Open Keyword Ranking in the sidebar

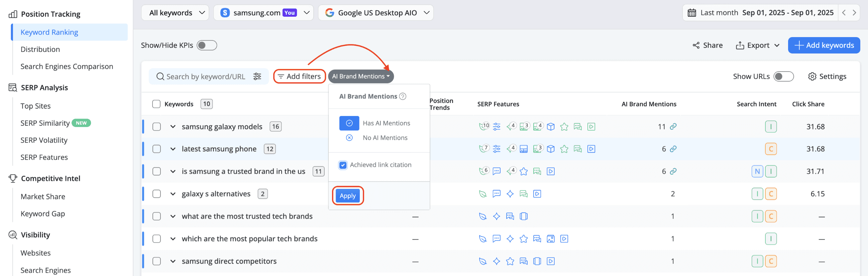pyautogui.click(x=70, y=32)
